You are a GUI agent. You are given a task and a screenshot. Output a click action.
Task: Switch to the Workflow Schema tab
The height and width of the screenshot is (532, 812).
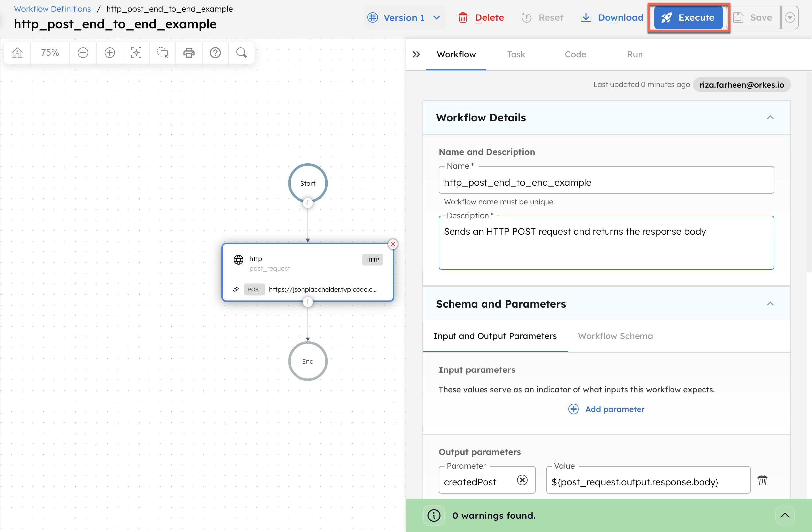[615, 336]
